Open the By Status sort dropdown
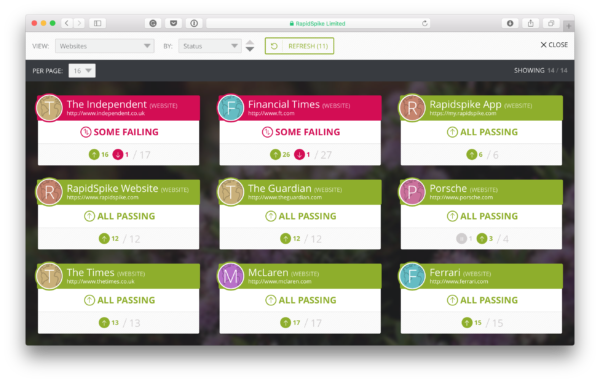This screenshot has width=600, height=382. (210, 46)
